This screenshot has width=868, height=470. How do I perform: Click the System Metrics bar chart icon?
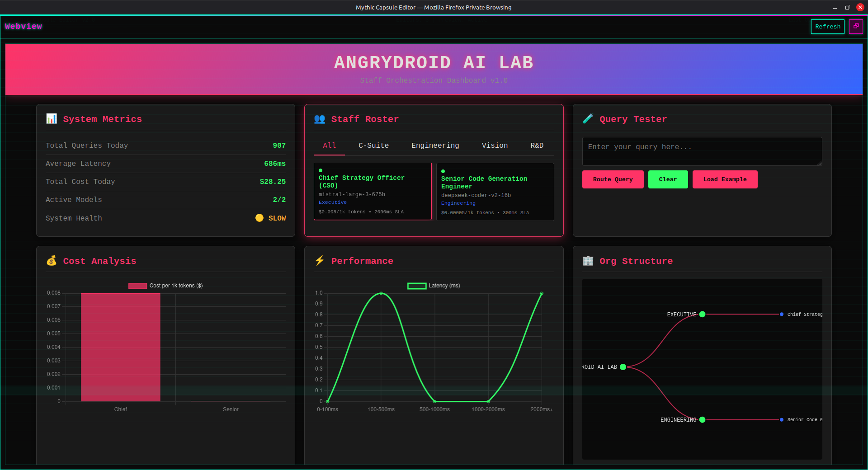(x=52, y=119)
